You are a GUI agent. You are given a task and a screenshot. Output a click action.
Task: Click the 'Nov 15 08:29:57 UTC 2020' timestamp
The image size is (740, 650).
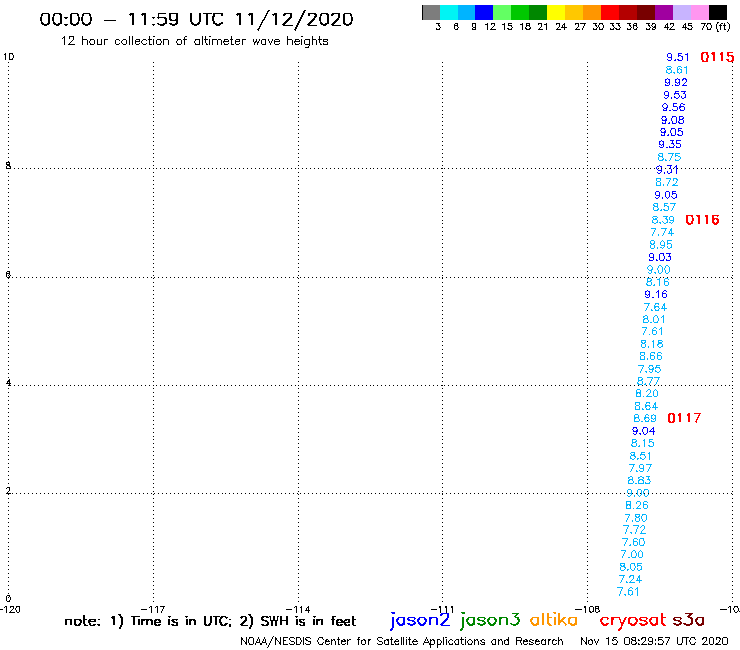click(x=654, y=641)
